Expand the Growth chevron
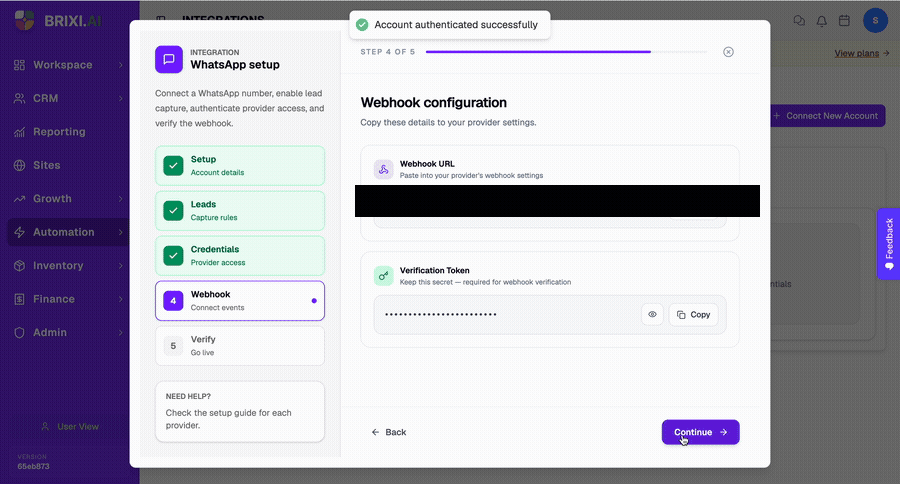The image size is (900, 484). coord(121,199)
